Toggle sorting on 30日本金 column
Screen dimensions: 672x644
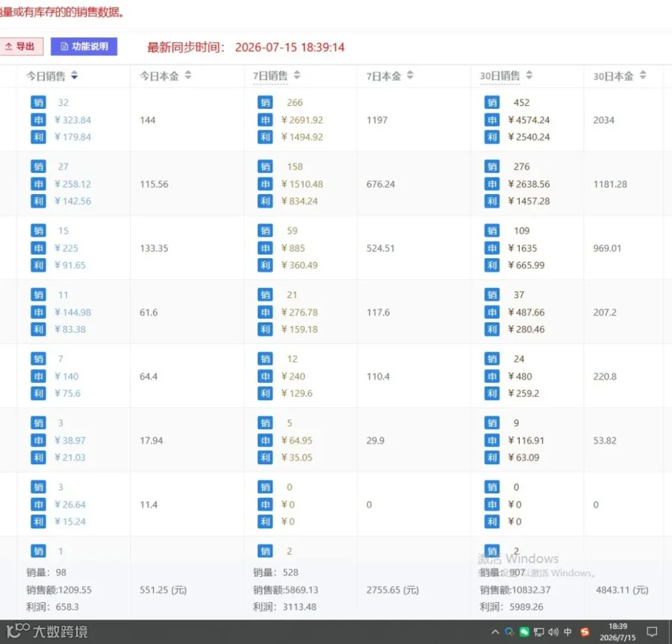[643, 76]
